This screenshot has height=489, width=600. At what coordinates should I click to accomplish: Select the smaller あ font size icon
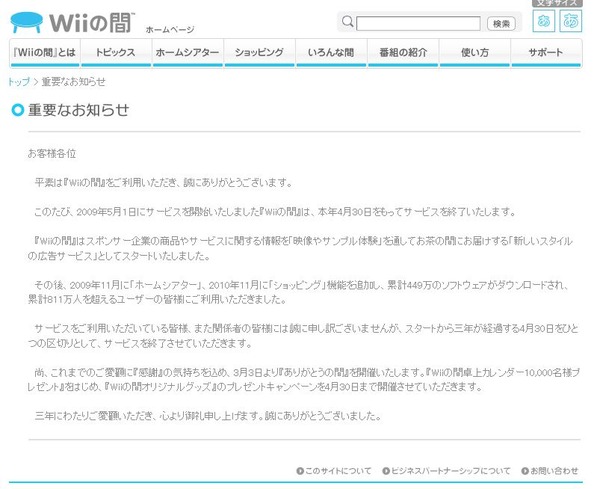[543, 21]
